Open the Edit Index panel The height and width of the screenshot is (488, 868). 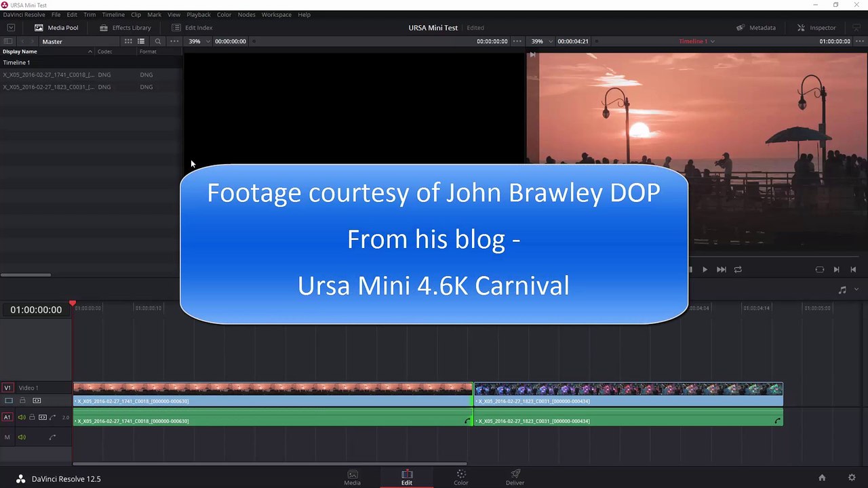(192, 28)
